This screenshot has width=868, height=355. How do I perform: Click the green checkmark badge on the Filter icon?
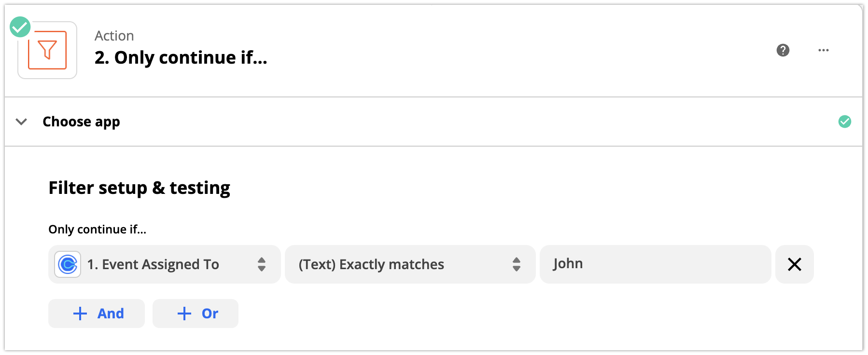tap(20, 27)
